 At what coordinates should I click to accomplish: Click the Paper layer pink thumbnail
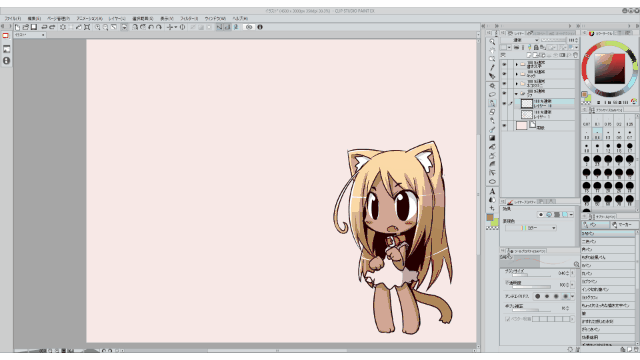click(x=521, y=126)
